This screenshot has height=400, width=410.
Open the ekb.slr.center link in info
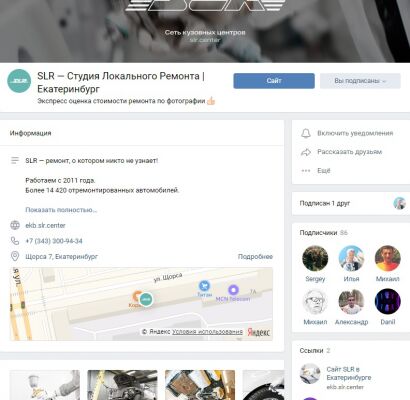pyautogui.click(x=45, y=225)
